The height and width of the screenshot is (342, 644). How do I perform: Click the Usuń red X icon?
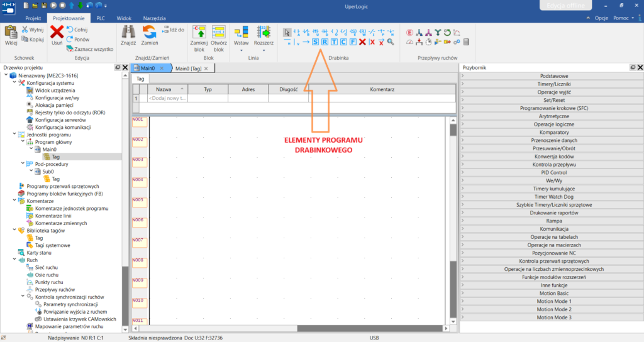pyautogui.click(x=57, y=32)
